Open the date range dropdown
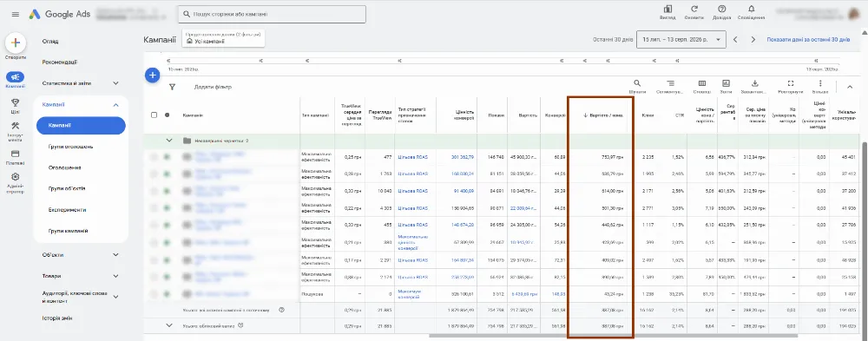 coord(681,40)
